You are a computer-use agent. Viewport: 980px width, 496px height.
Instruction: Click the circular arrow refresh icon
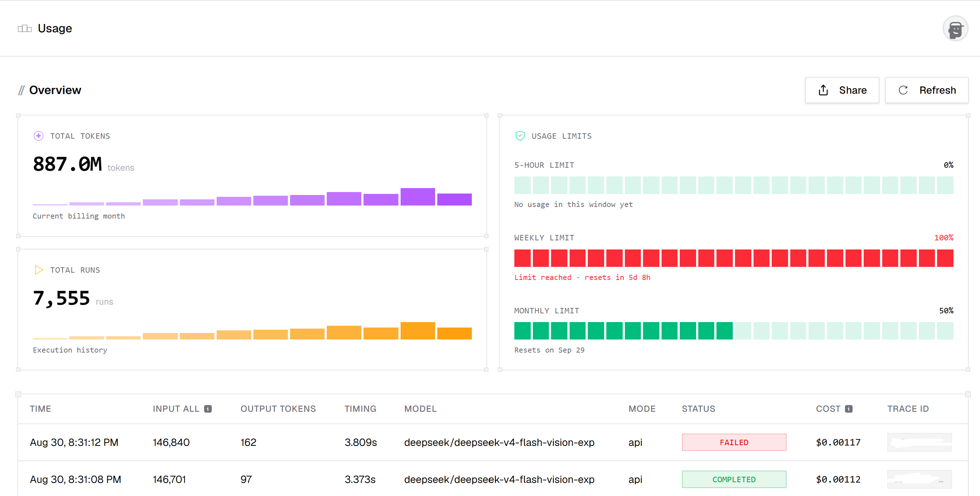click(903, 90)
